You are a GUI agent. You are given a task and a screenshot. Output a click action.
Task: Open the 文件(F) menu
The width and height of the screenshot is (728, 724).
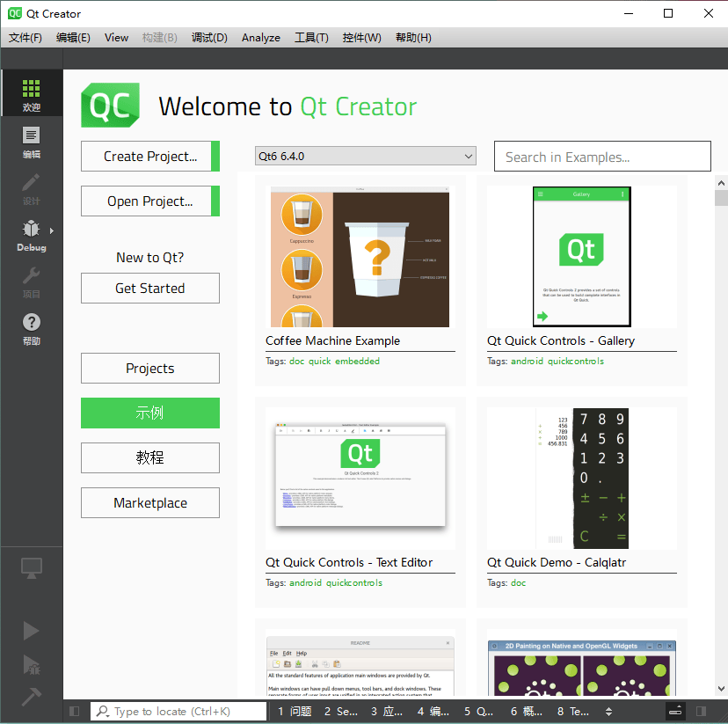point(25,38)
